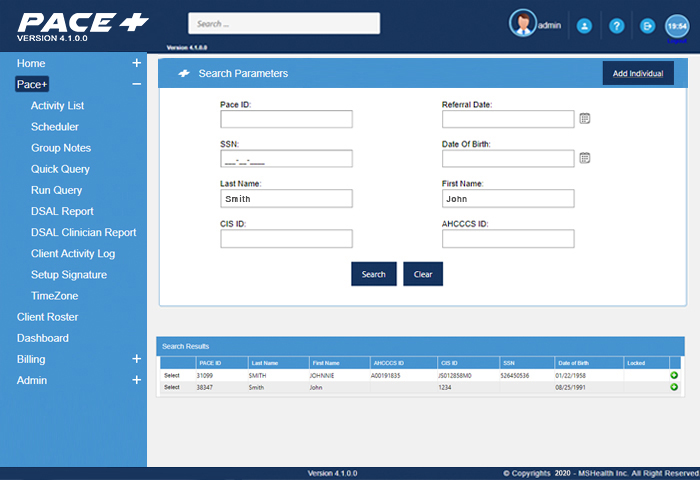
Task: Click the SSN column header
Action: pos(509,363)
